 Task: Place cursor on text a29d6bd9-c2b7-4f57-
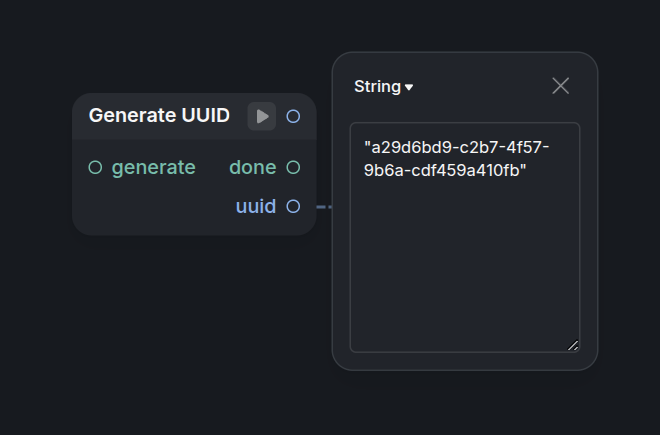click(x=457, y=147)
